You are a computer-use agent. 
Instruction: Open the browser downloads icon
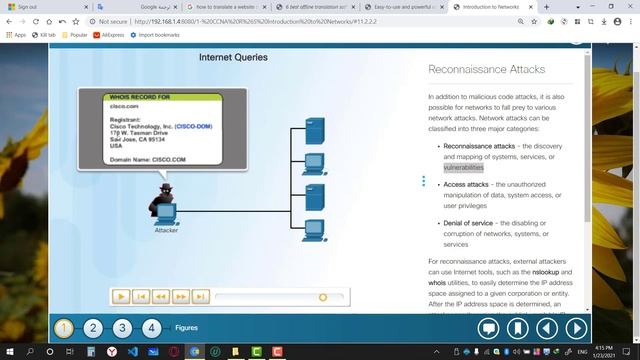point(604,22)
